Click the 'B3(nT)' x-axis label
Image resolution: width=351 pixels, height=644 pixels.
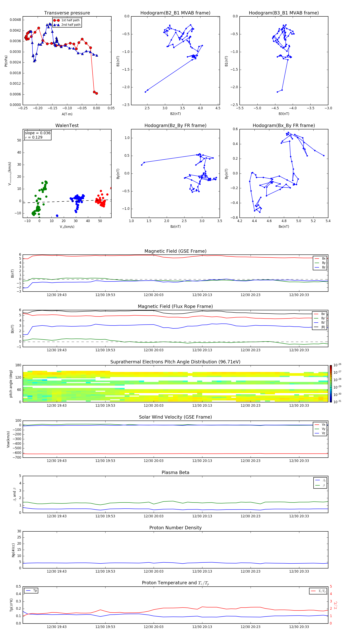coord(284,114)
